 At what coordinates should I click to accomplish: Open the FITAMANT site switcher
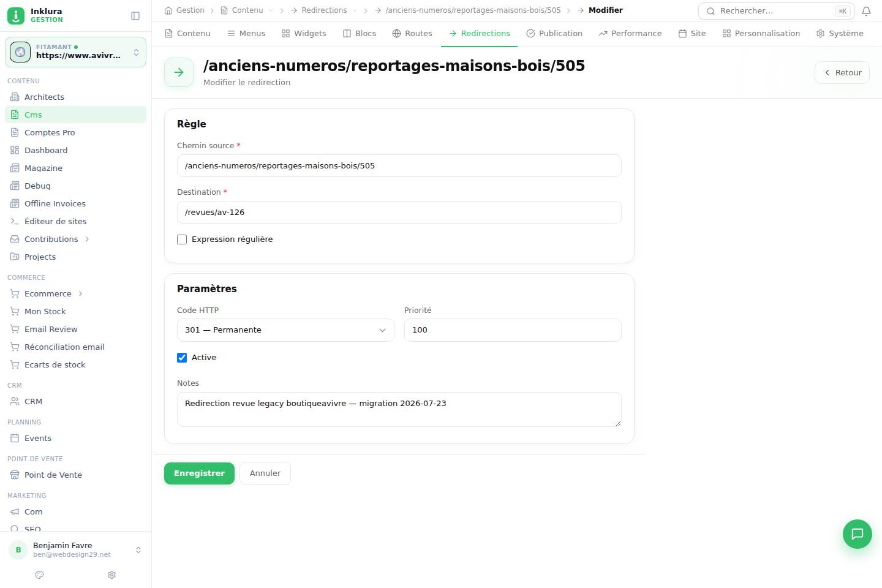pyautogui.click(x=76, y=52)
